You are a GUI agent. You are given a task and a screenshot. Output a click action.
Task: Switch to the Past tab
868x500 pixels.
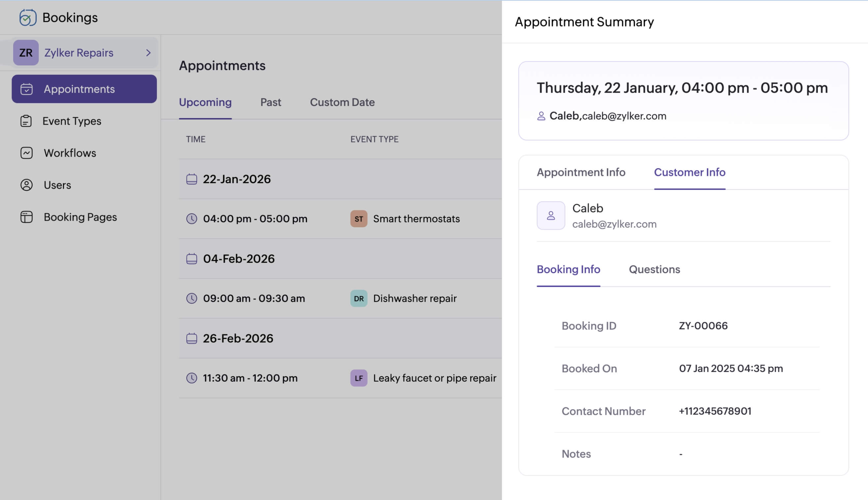click(270, 102)
